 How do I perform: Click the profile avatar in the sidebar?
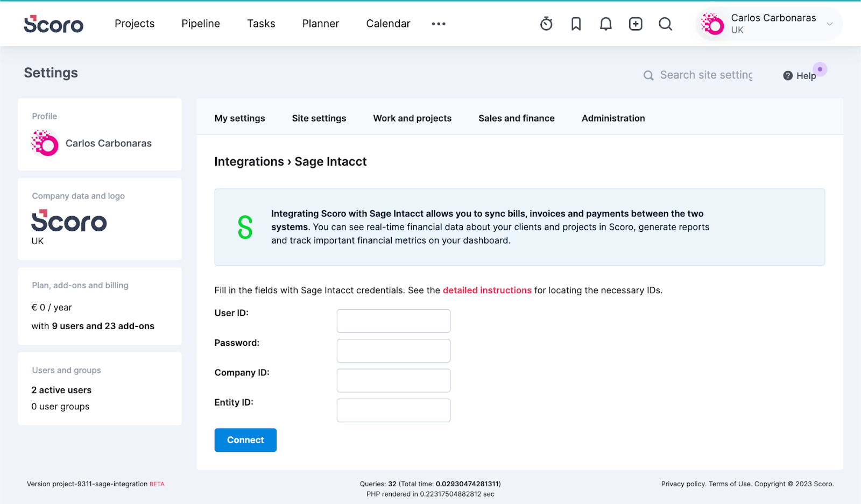point(45,143)
